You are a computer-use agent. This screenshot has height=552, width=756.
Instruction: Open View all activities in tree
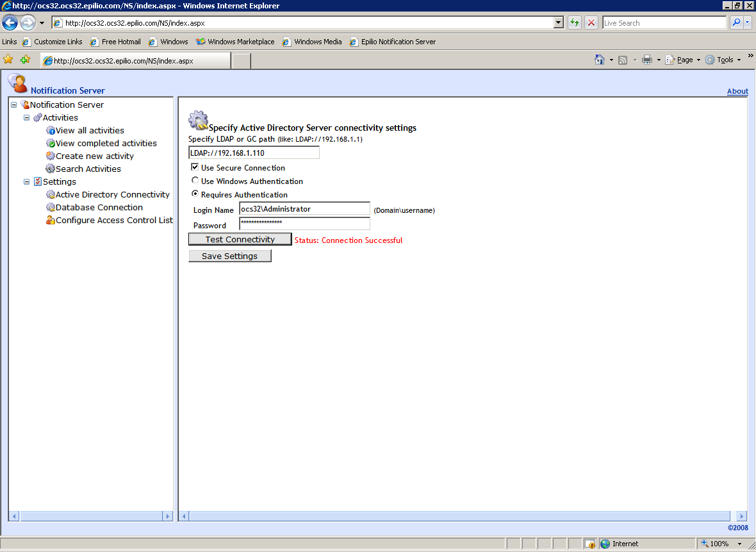click(x=90, y=131)
